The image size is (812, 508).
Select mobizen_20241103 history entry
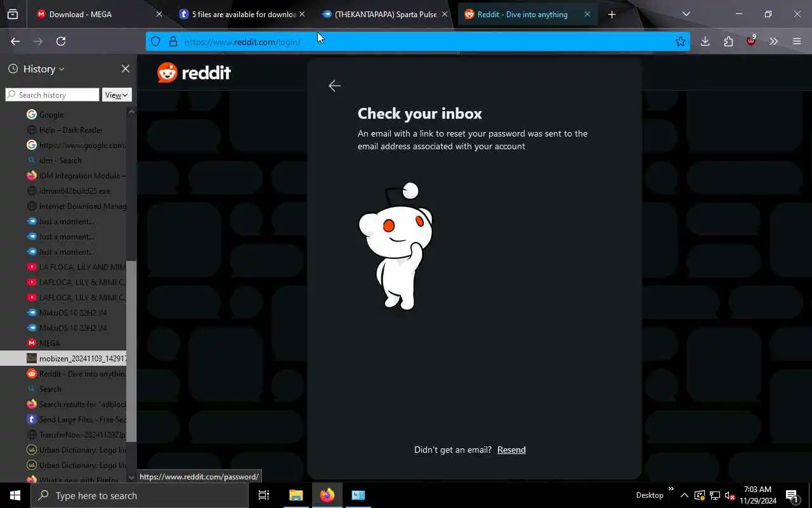click(x=63, y=359)
